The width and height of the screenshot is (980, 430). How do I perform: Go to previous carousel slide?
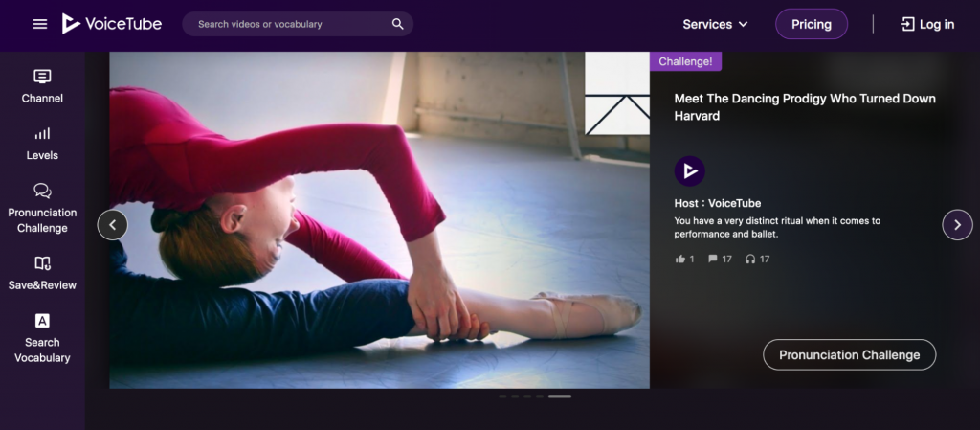click(113, 225)
